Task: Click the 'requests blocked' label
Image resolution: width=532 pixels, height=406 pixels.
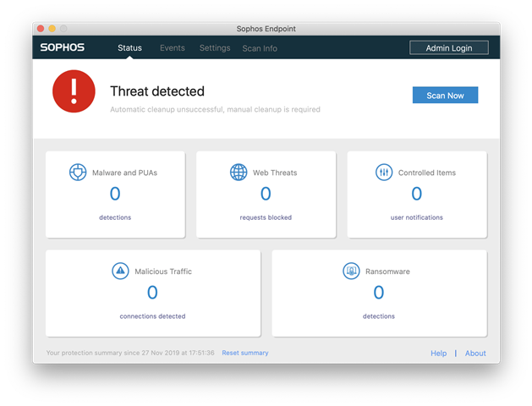Action: [266, 217]
